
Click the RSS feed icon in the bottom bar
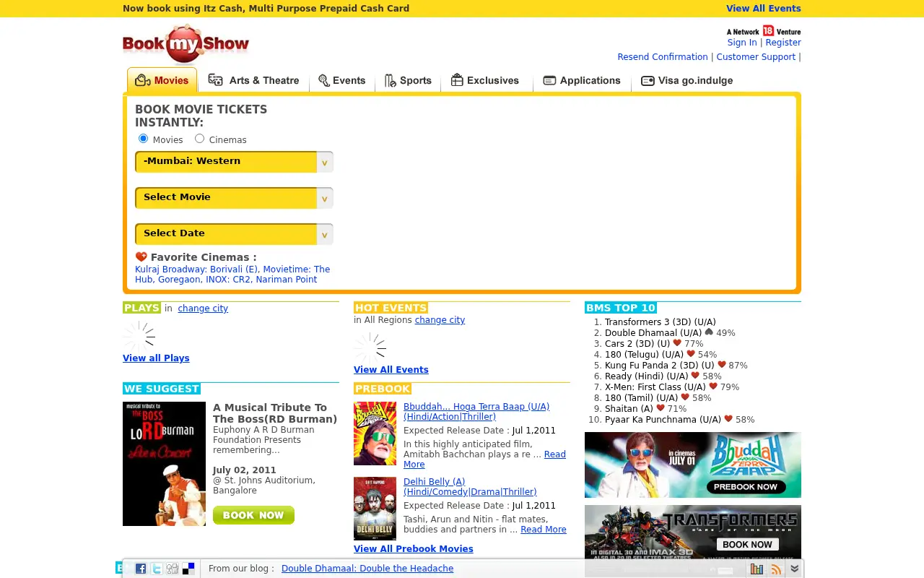tap(776, 569)
